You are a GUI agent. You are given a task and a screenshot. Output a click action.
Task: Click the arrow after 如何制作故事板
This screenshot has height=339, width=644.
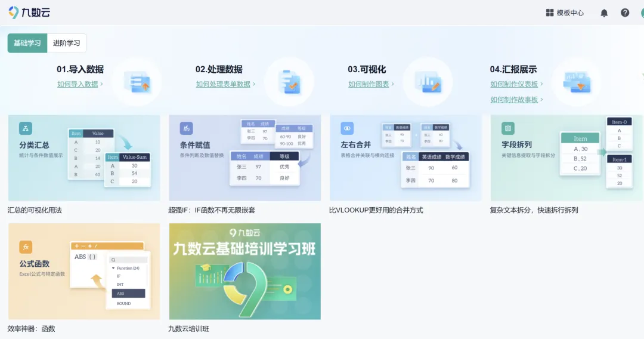[x=541, y=100]
